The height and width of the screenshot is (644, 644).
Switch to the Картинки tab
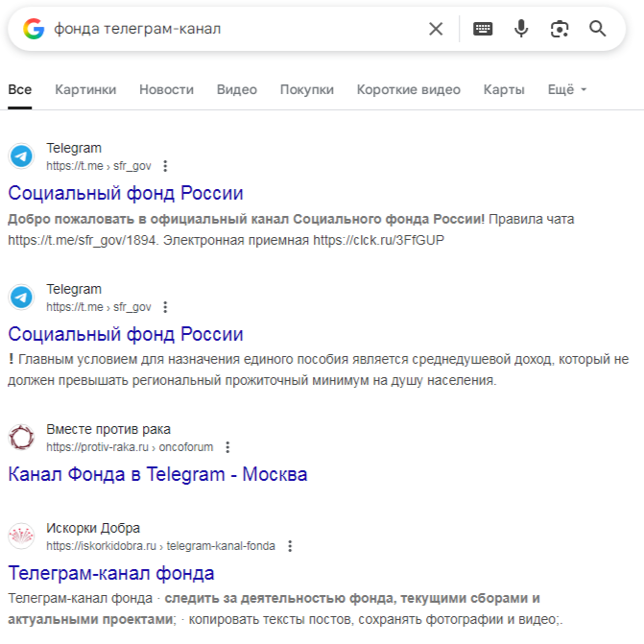pos(85,89)
